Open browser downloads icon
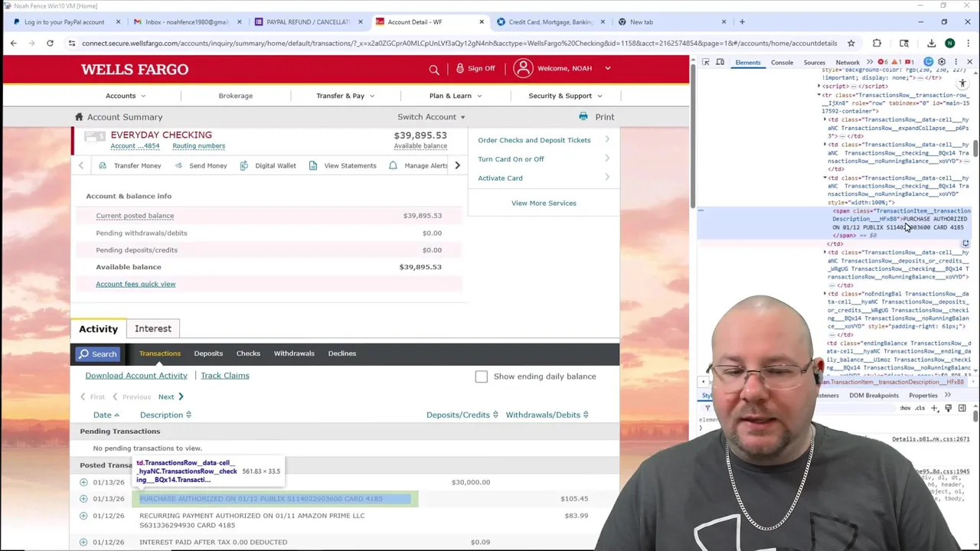Screen dimensions: 980x551 (931, 43)
